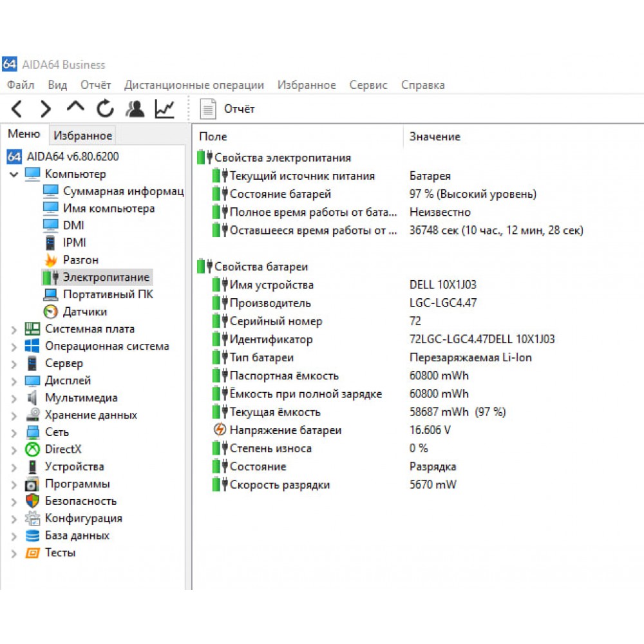Click the Отчёт document icon
Image resolution: width=644 pixels, height=644 pixels.
(208, 109)
